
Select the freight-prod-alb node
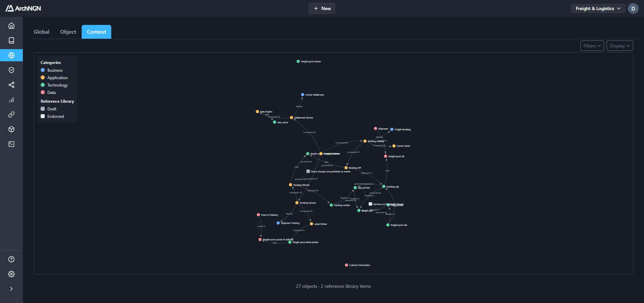(x=388, y=225)
